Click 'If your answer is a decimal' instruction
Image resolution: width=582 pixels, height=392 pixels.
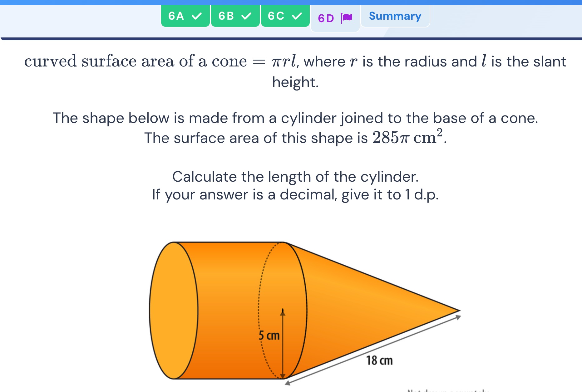click(x=295, y=195)
